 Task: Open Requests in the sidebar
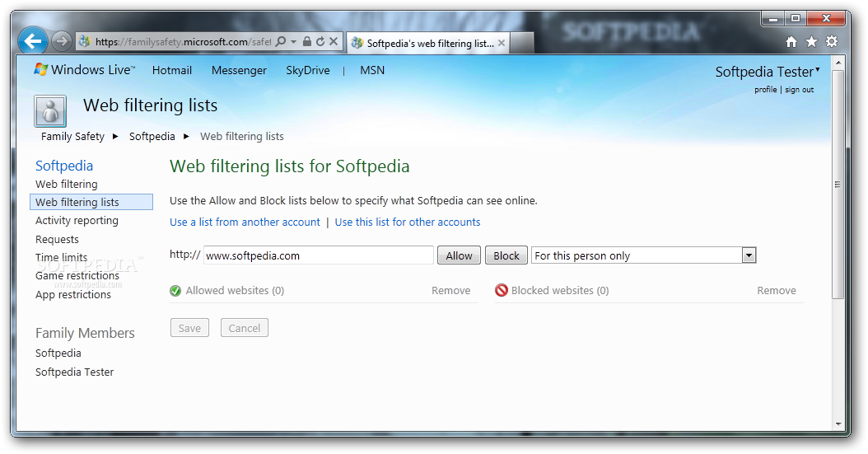point(57,239)
